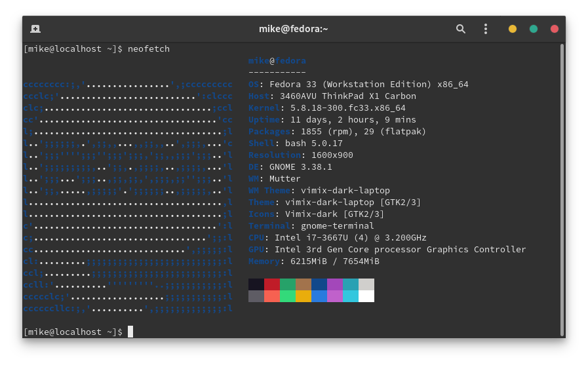Open a new terminal tab
Screen dimensions: 588x367
click(35, 29)
